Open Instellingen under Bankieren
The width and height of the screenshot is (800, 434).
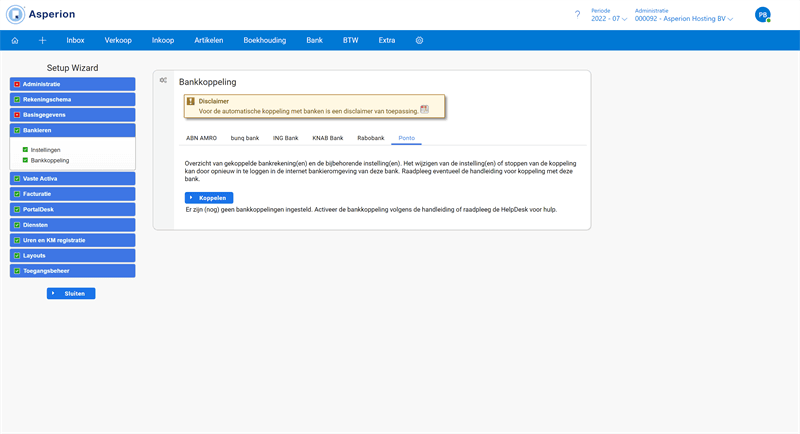(45, 150)
